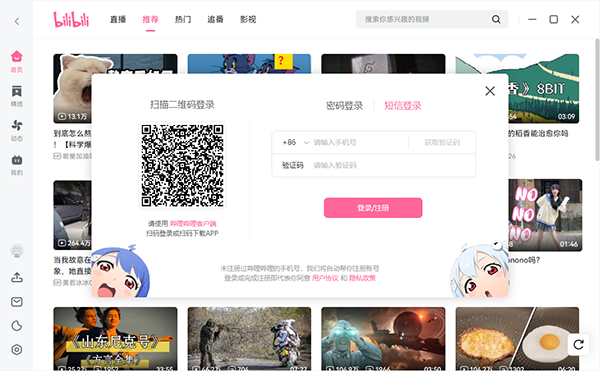Open the 隐私政策 link
The image size is (600, 371).
click(362, 278)
